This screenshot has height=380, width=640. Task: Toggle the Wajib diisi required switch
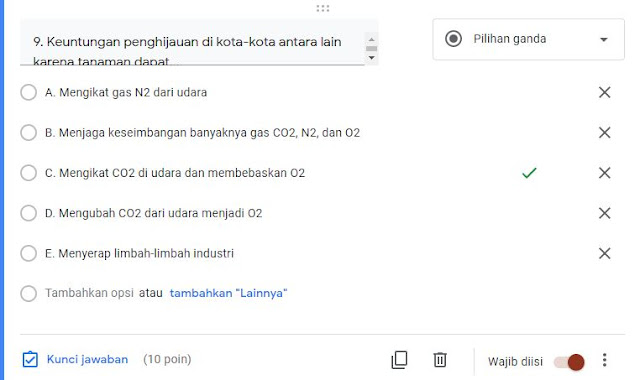(x=569, y=362)
